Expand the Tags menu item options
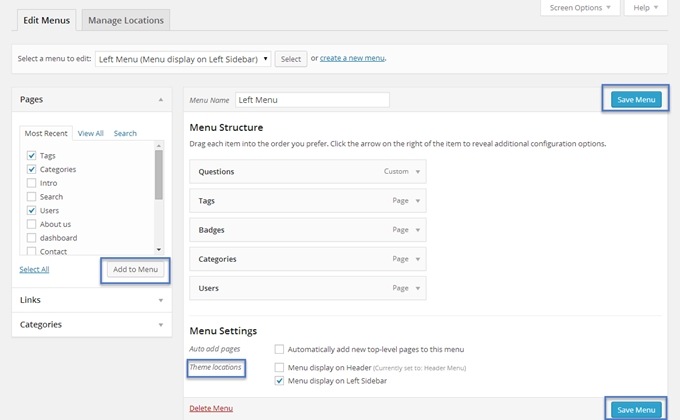Image resolution: width=680 pixels, height=420 pixels. pyautogui.click(x=418, y=200)
